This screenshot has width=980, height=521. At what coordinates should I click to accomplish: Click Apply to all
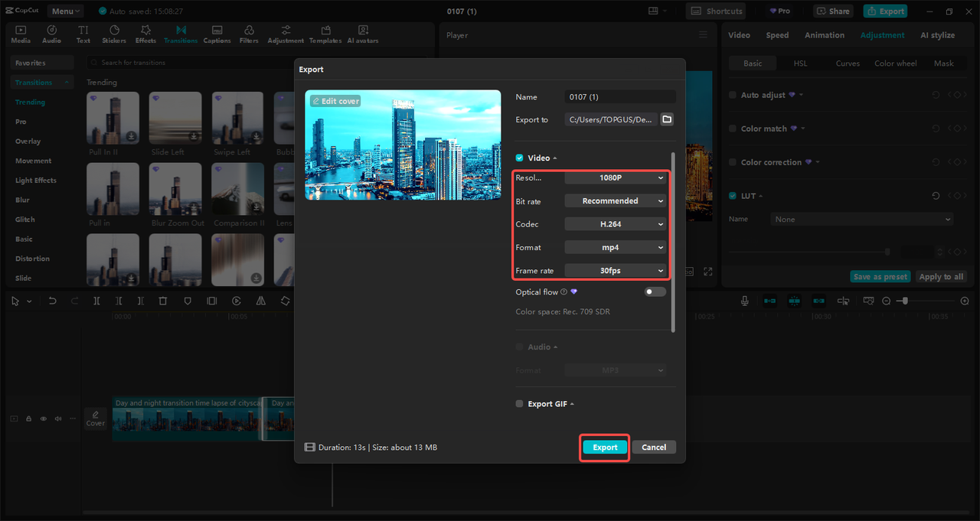(x=941, y=277)
